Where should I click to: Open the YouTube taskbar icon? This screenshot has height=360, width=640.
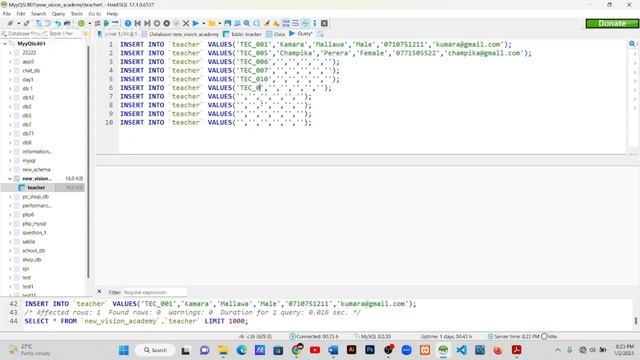click(315, 350)
